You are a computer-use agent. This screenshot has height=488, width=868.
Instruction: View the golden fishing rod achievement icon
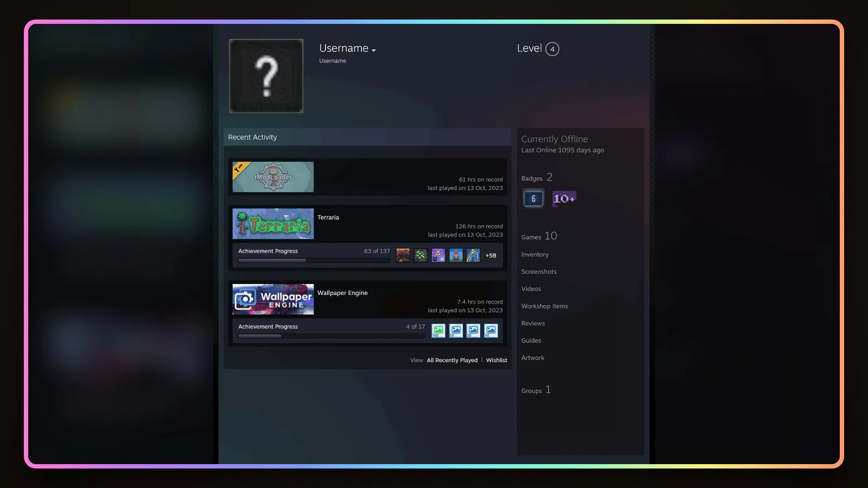[x=473, y=255]
